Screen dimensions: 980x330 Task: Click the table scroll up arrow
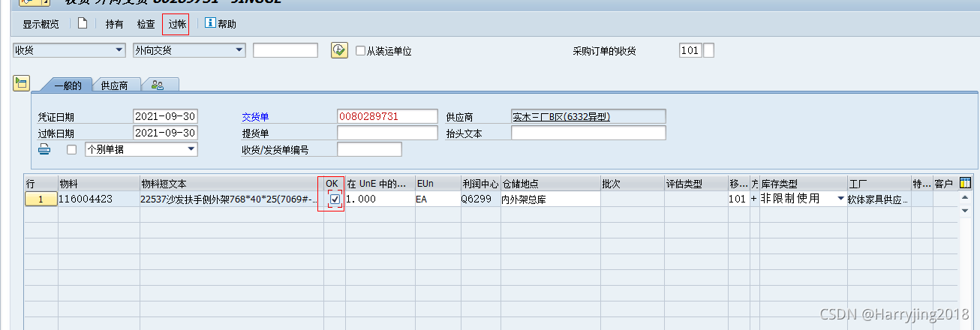966,198
